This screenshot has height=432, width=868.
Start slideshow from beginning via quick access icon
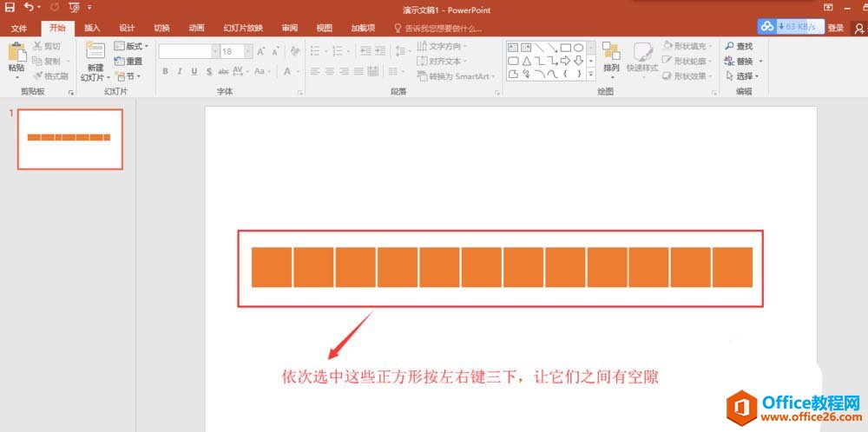(74, 7)
